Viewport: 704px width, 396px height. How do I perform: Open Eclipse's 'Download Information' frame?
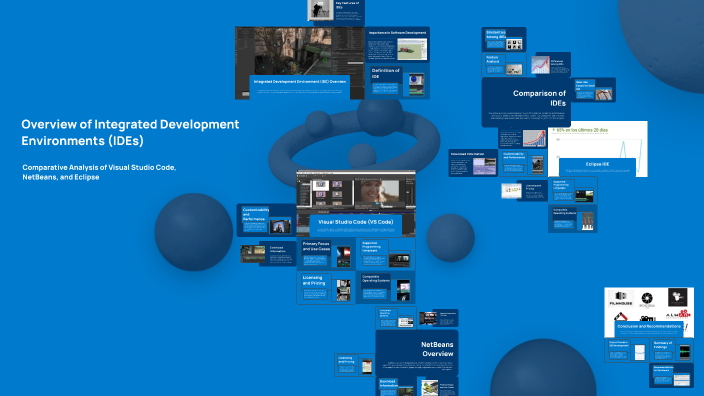(x=473, y=163)
